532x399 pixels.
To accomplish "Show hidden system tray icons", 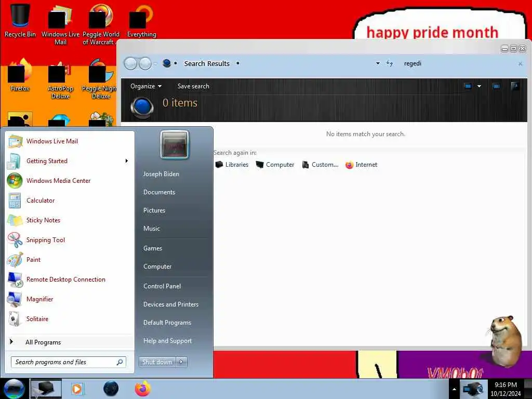I will coord(454,389).
